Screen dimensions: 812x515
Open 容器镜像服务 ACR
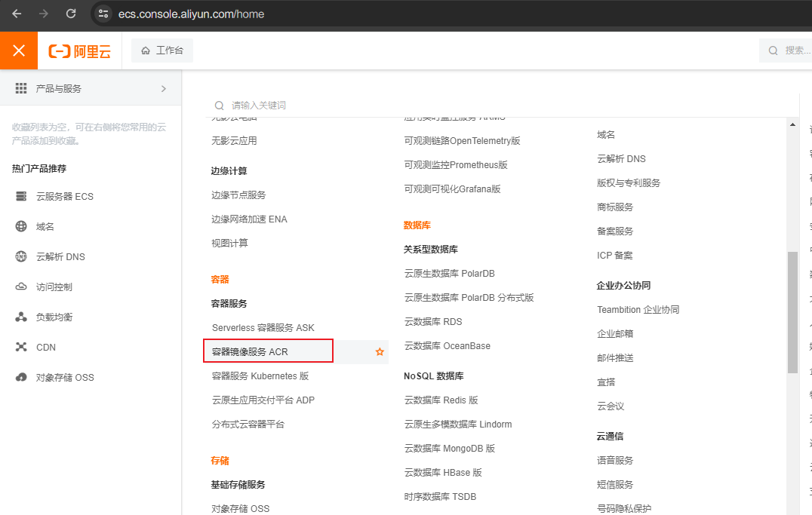250,352
